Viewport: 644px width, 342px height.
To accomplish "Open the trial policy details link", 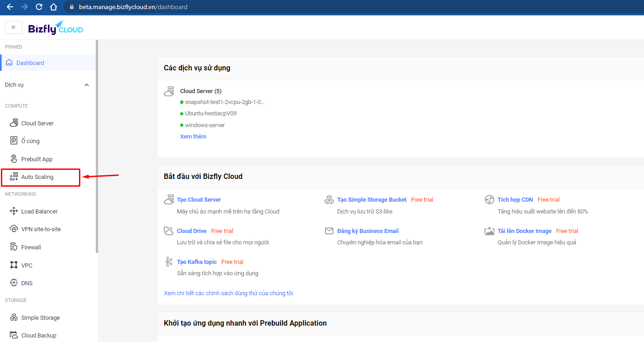I will (x=228, y=293).
